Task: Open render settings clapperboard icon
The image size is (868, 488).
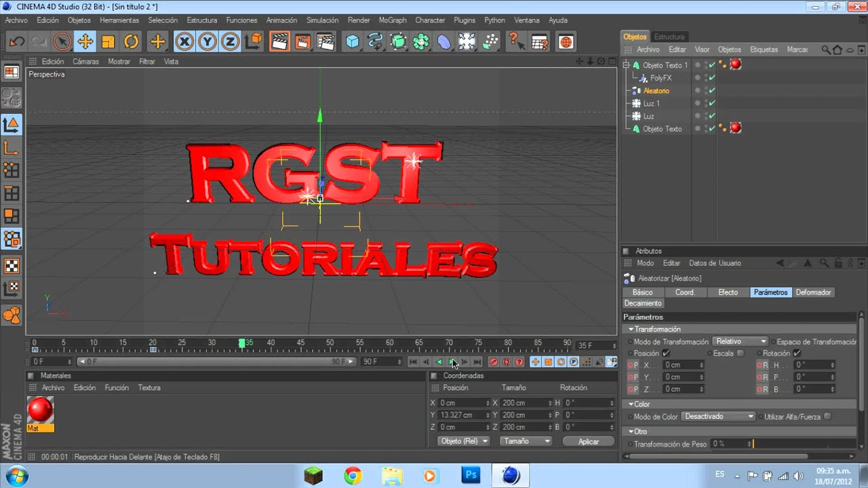Action: (325, 42)
